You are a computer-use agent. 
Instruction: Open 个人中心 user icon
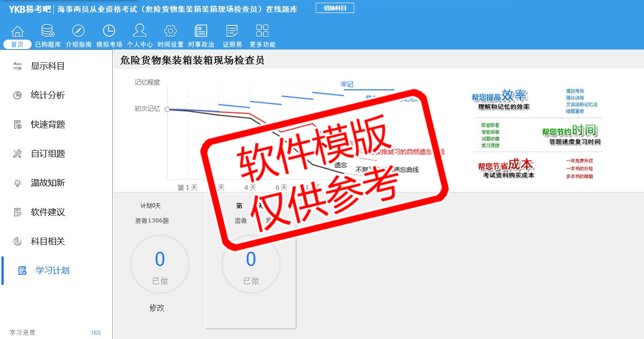click(140, 32)
